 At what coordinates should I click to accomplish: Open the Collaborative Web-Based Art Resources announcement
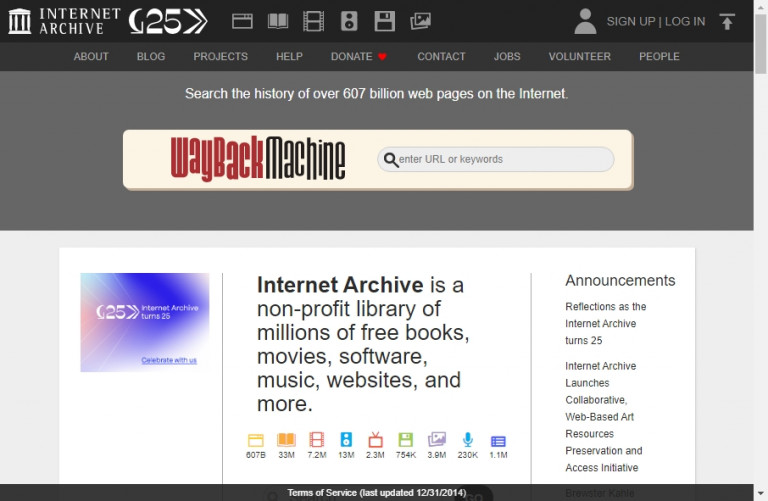point(604,417)
